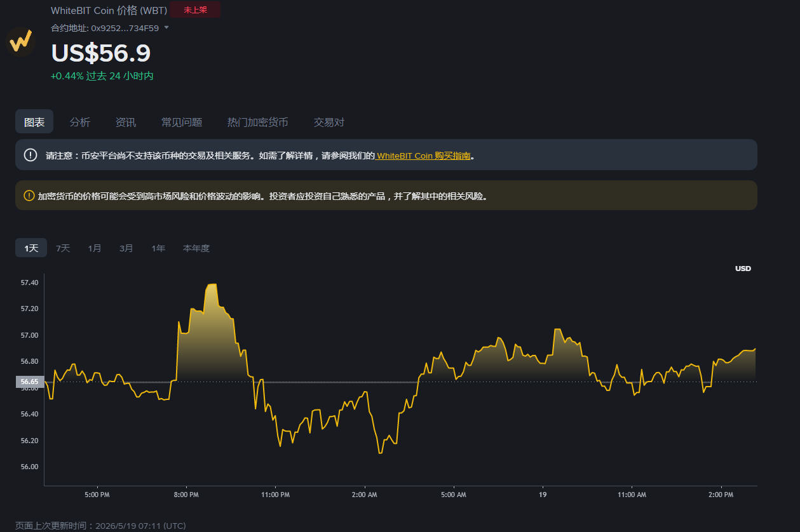Screen dimensions: 800x532
Task: Expand the contract address dropdown arrow
Action: 166,28
